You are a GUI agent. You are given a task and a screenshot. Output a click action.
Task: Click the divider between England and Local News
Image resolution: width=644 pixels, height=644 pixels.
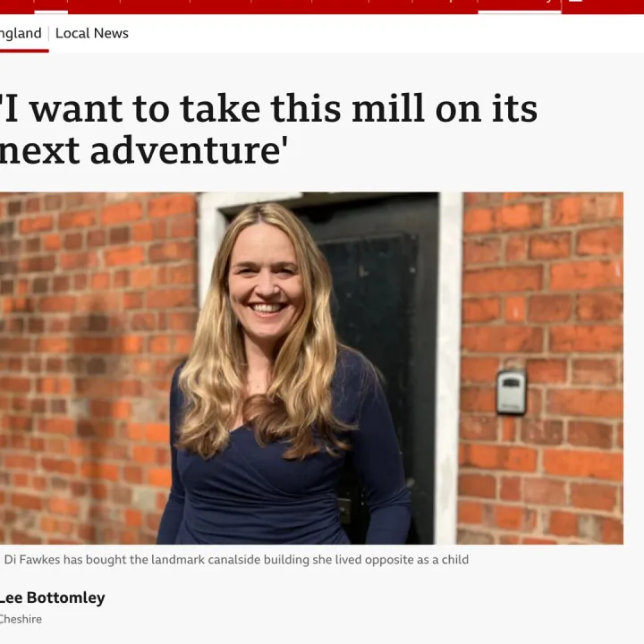48,34
